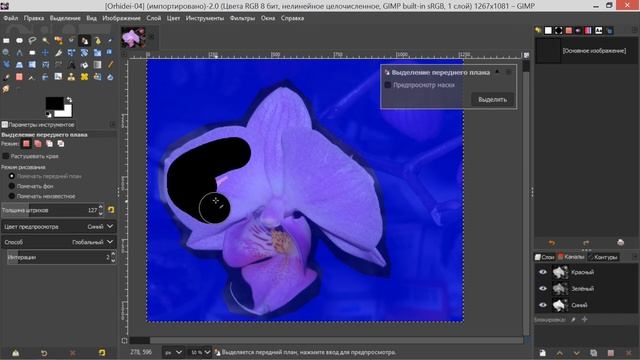The image size is (640, 360).
Task: Select the Free Select lasso tool
Action: (32, 40)
